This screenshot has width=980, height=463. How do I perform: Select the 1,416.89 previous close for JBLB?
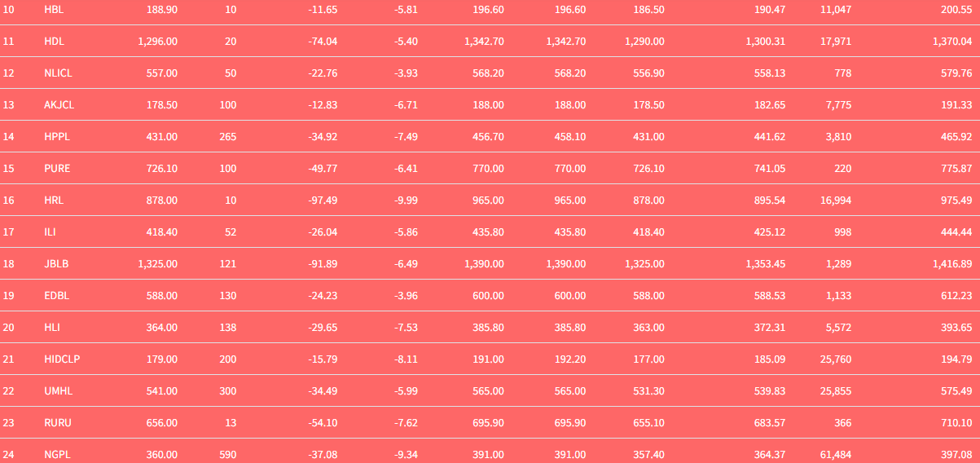click(952, 264)
